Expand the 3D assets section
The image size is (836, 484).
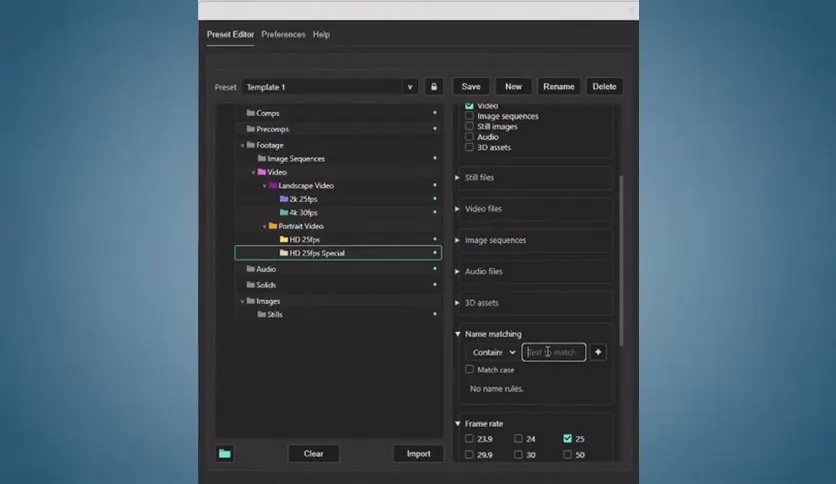pos(457,303)
